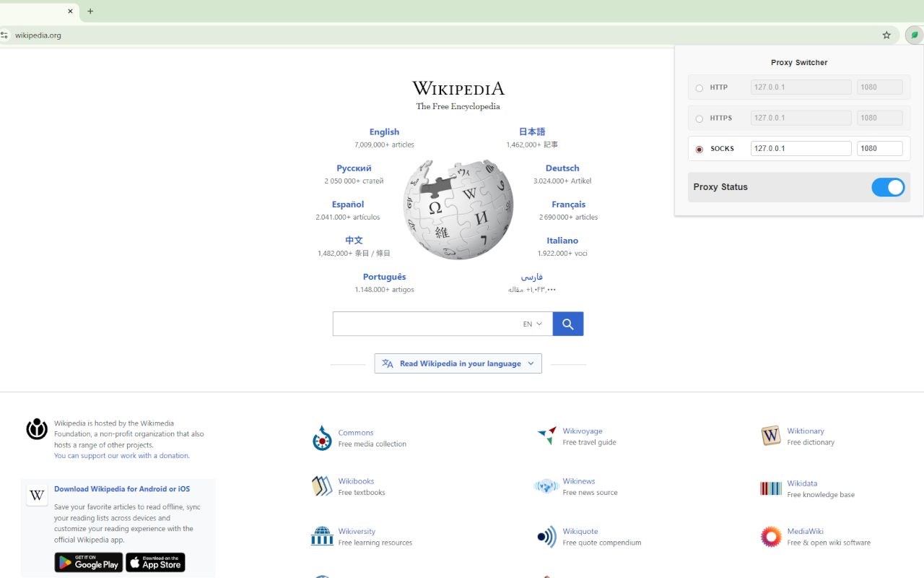Viewport: 924px width, 578px height.
Task: Open the Wikiversity text link
Action: (x=357, y=531)
